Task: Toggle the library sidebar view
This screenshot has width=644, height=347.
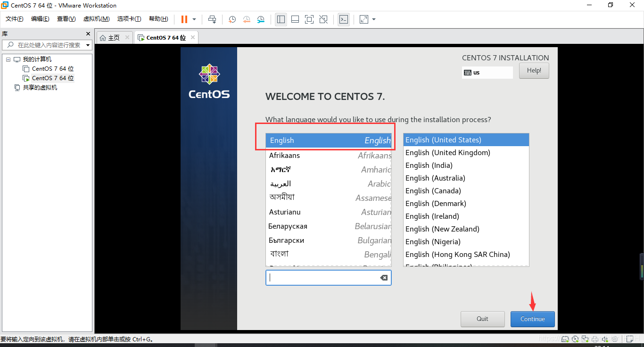Action: (281, 19)
